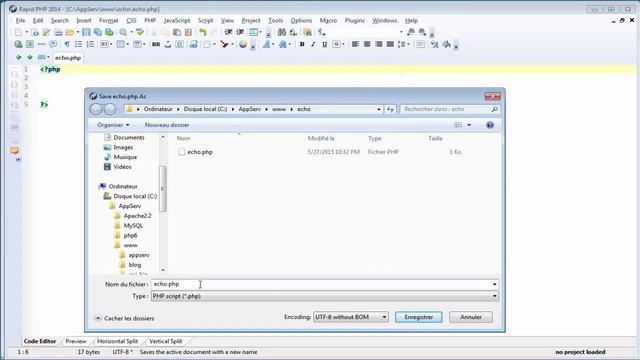Select Documents in navigation pane

[x=129, y=138]
